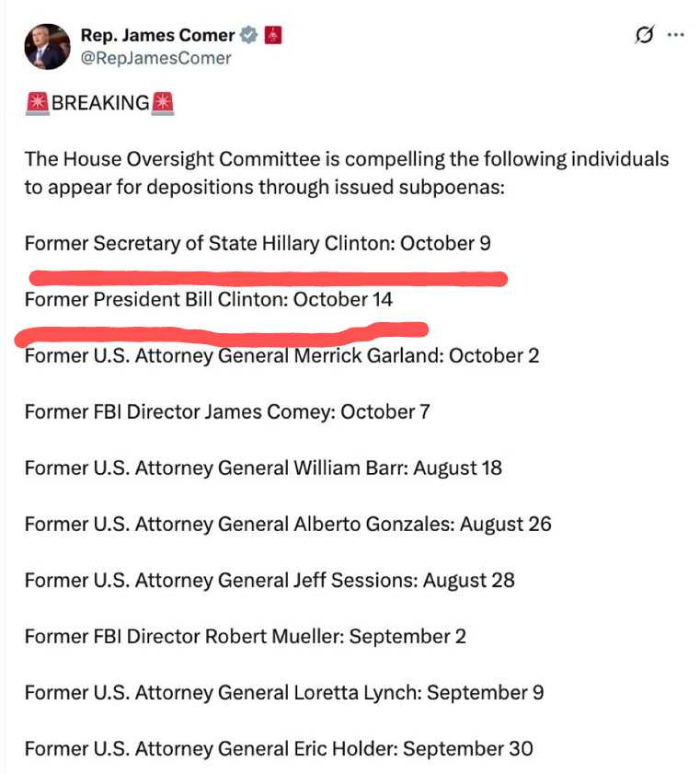Open the profile picture avatar
The image size is (700, 774).
pos(47,47)
